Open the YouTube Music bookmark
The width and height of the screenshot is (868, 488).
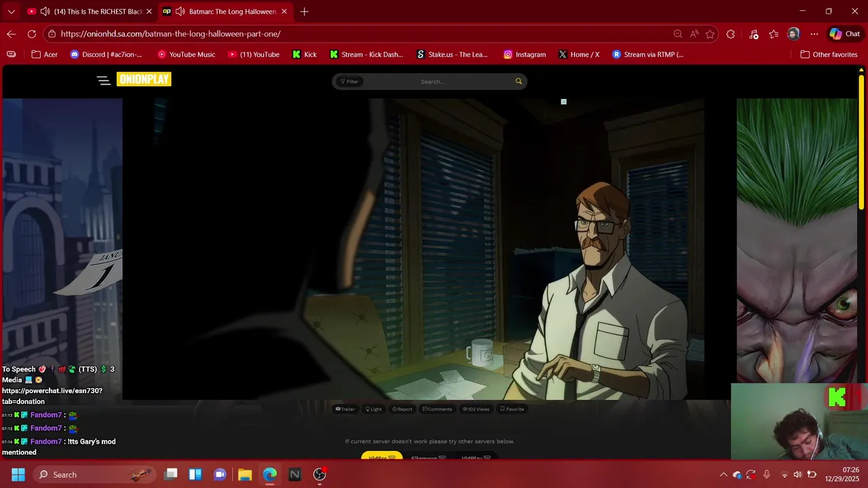(x=186, y=54)
